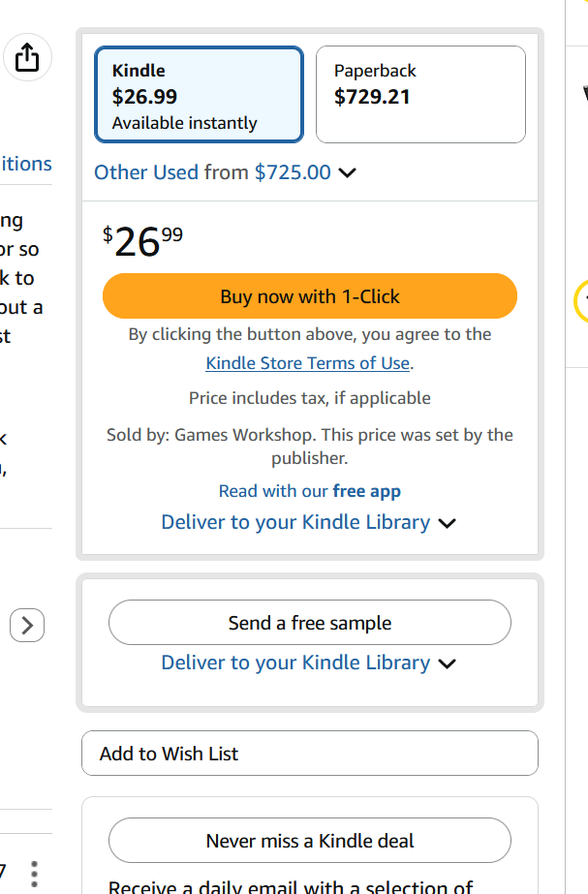Open the vertical three-dot options menu
Image resolution: width=588 pixels, height=894 pixels.
point(34,874)
